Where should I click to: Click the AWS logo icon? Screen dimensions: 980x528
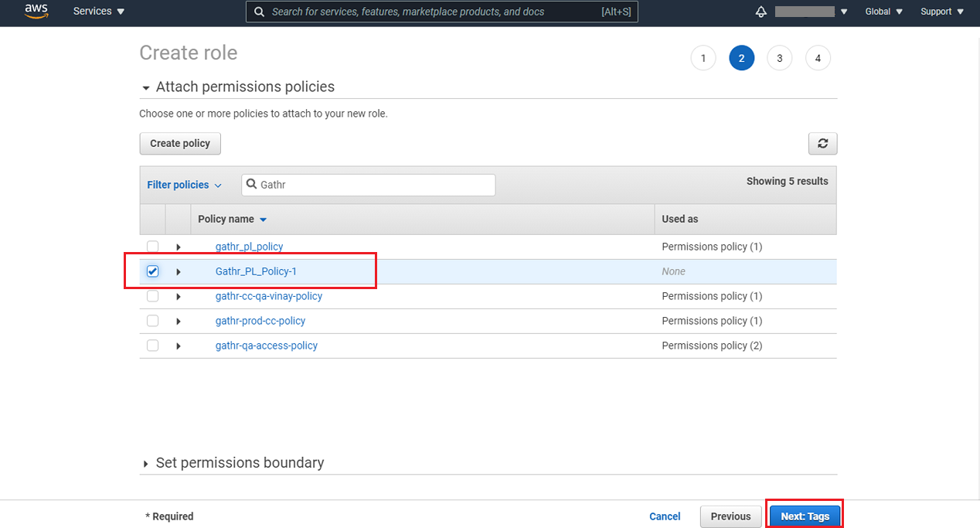click(x=36, y=12)
